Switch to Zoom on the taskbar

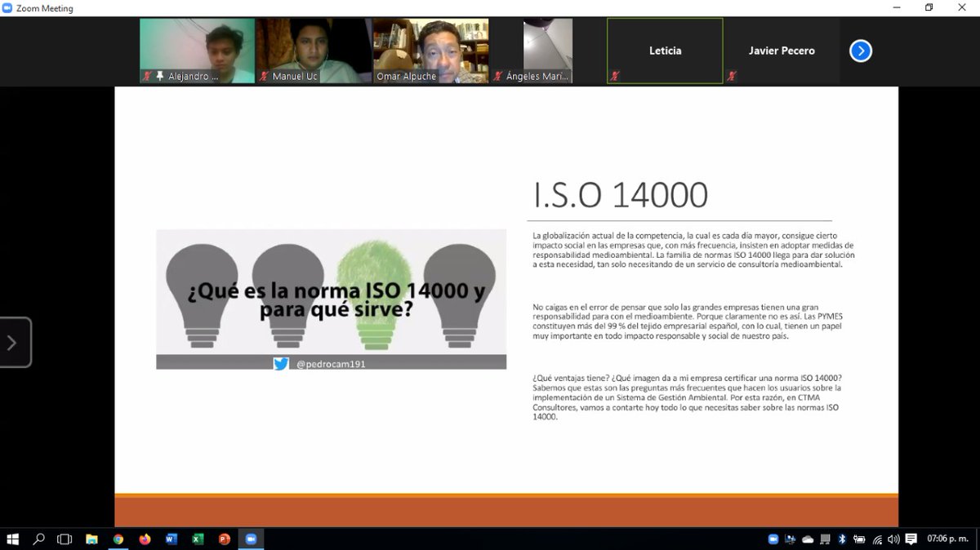click(x=251, y=539)
